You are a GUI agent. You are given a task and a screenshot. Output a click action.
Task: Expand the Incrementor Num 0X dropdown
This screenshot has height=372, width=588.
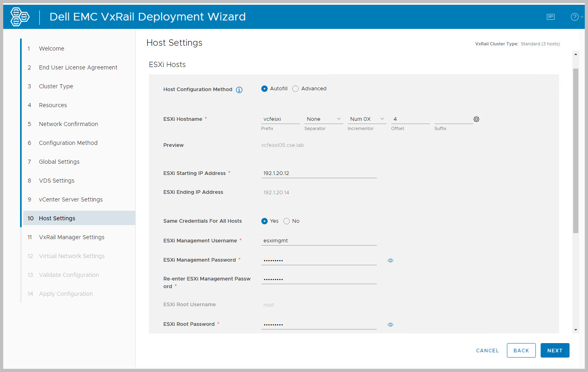(x=366, y=119)
